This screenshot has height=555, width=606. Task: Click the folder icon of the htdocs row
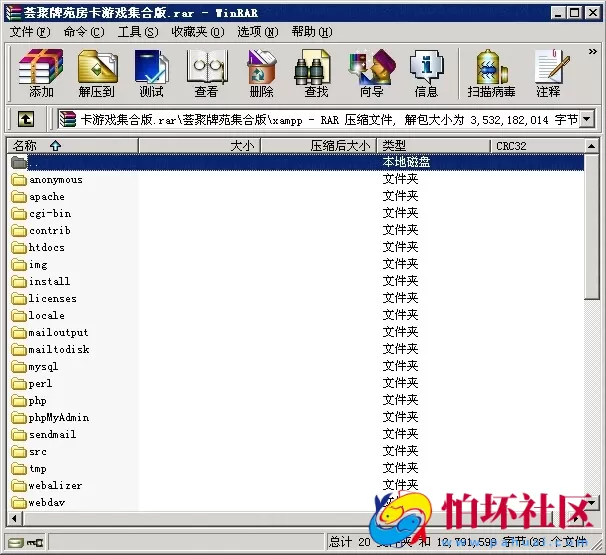tap(19, 248)
